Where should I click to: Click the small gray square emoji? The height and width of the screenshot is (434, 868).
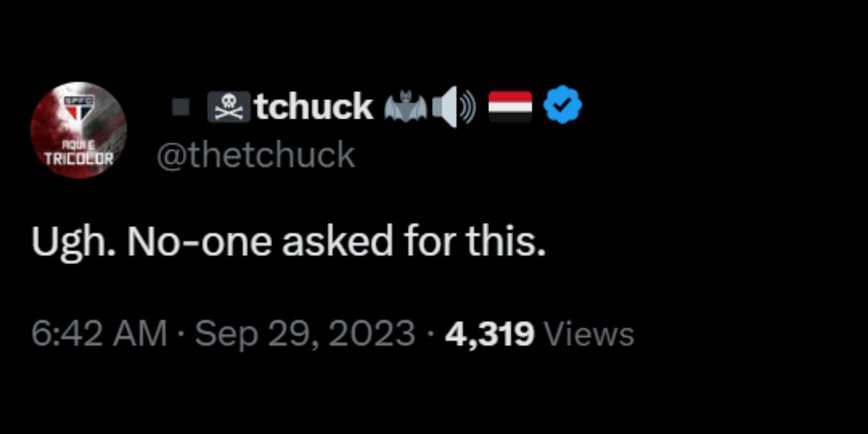pos(181,107)
